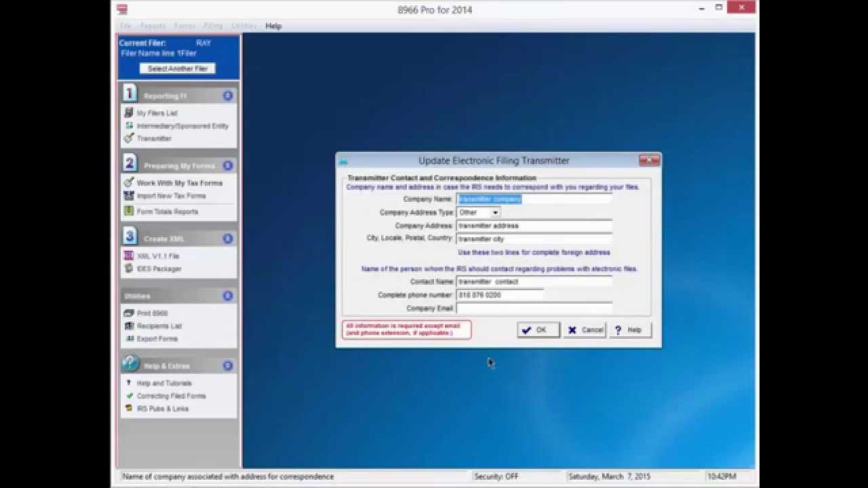Click the IRS Pubs & Links icon
Viewport: 868px width, 488px height.
129,409
